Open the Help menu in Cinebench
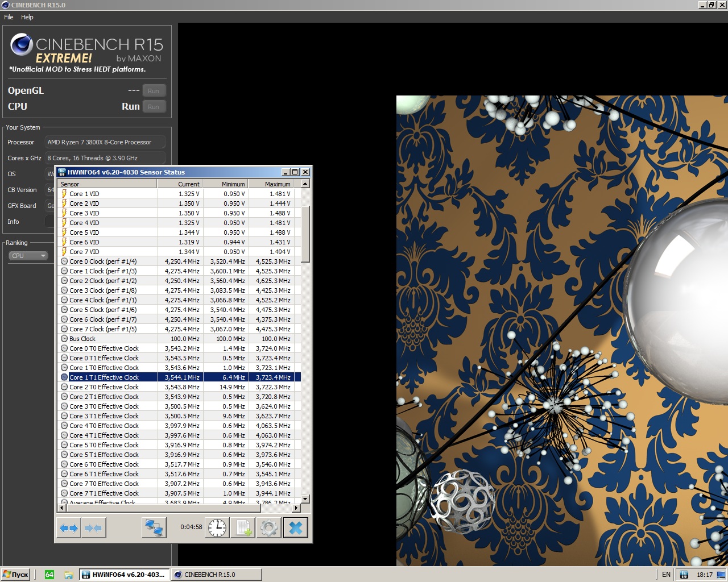This screenshot has width=728, height=582. click(27, 17)
